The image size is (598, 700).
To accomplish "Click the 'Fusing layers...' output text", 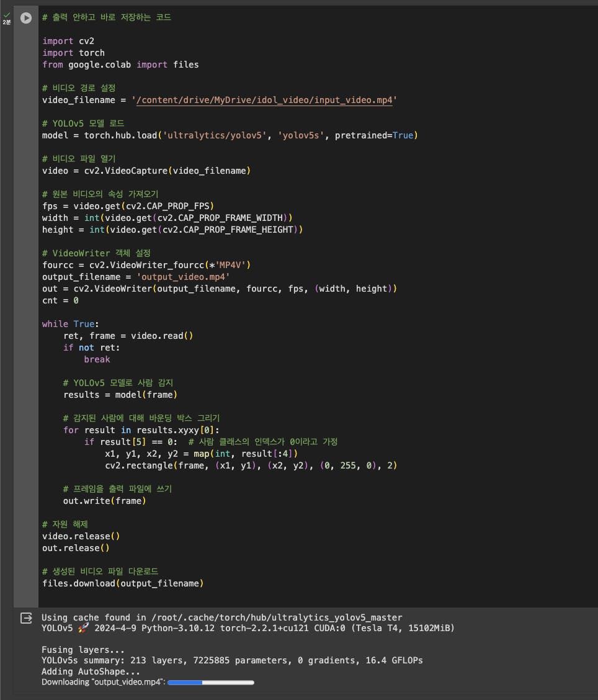I will pos(83,650).
